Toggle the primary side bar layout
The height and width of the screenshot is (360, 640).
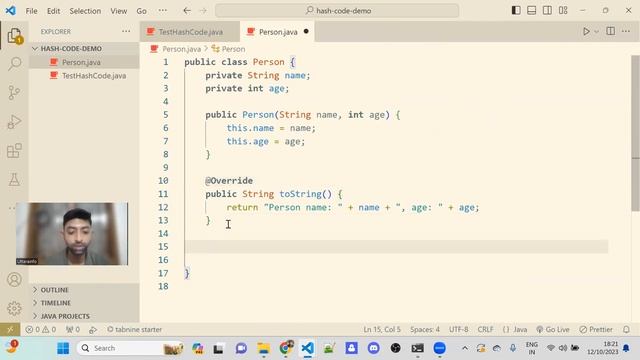point(516,11)
